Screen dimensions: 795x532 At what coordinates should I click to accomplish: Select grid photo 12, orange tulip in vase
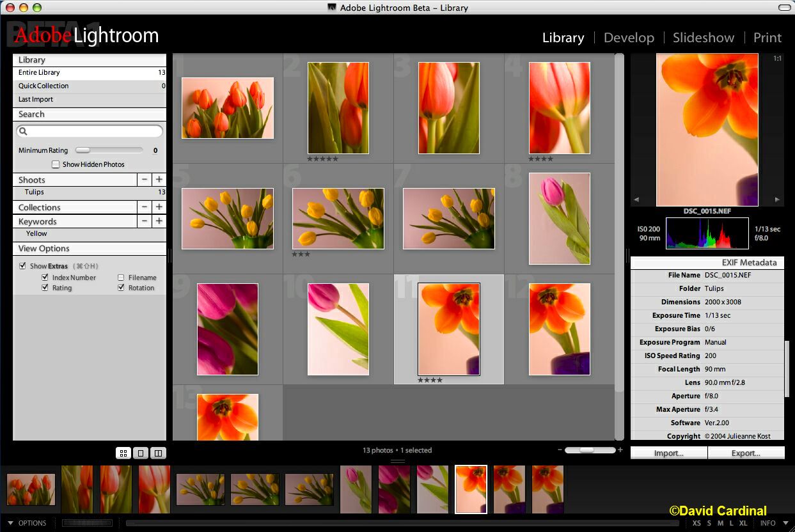pos(560,329)
